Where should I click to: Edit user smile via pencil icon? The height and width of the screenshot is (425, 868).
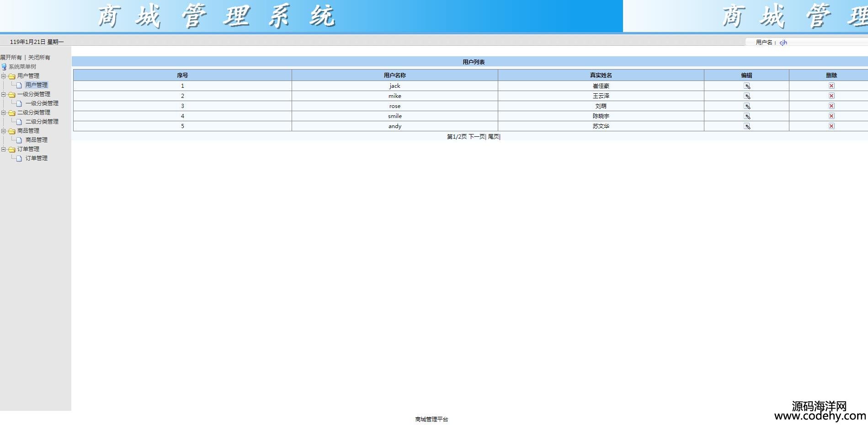(747, 116)
